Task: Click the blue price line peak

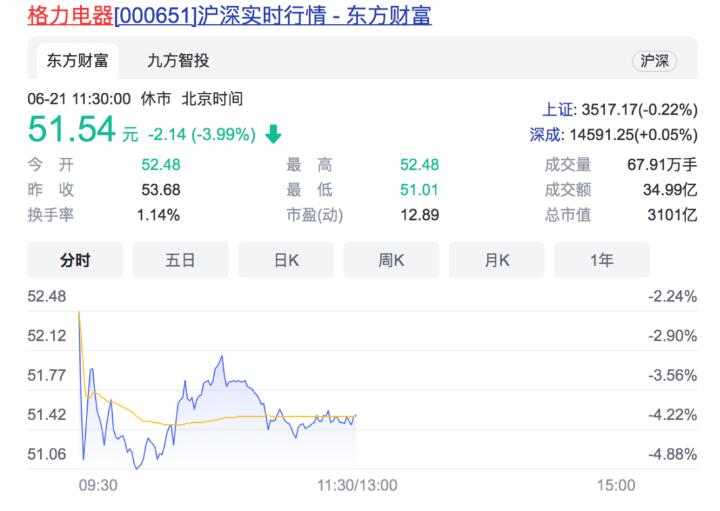Action: [221, 356]
